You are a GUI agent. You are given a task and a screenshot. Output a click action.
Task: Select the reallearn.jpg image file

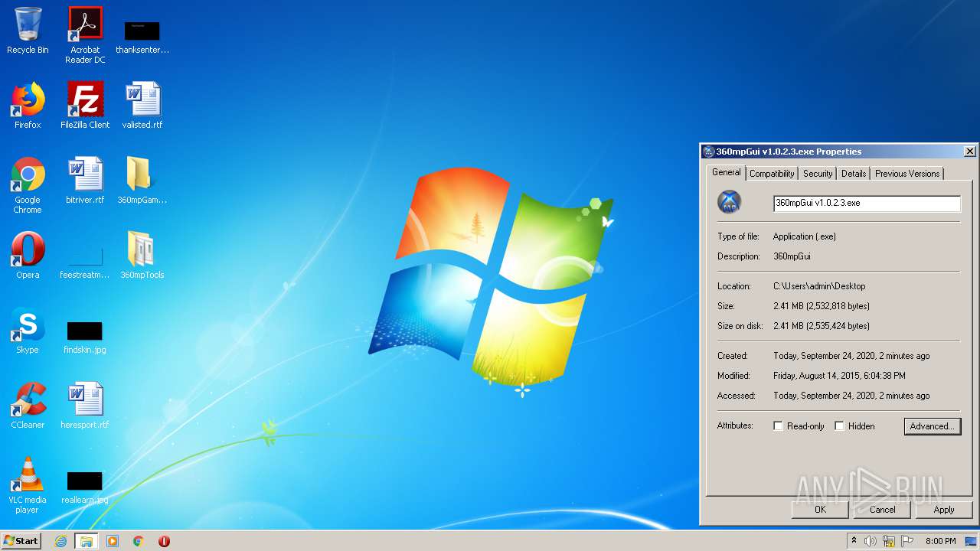[x=85, y=487]
